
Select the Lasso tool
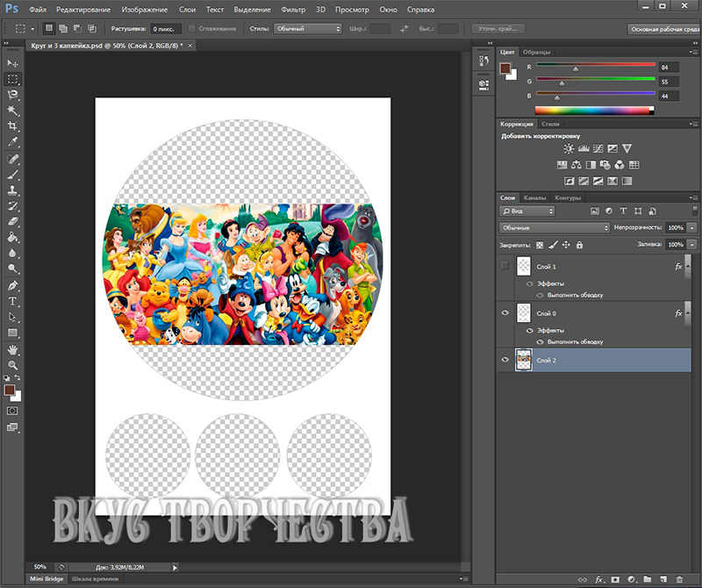click(x=12, y=95)
